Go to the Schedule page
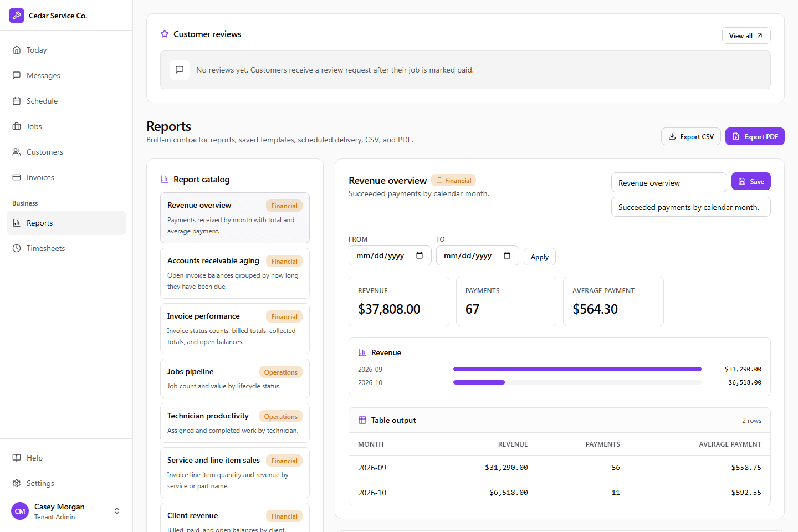798x532 pixels. point(66,101)
